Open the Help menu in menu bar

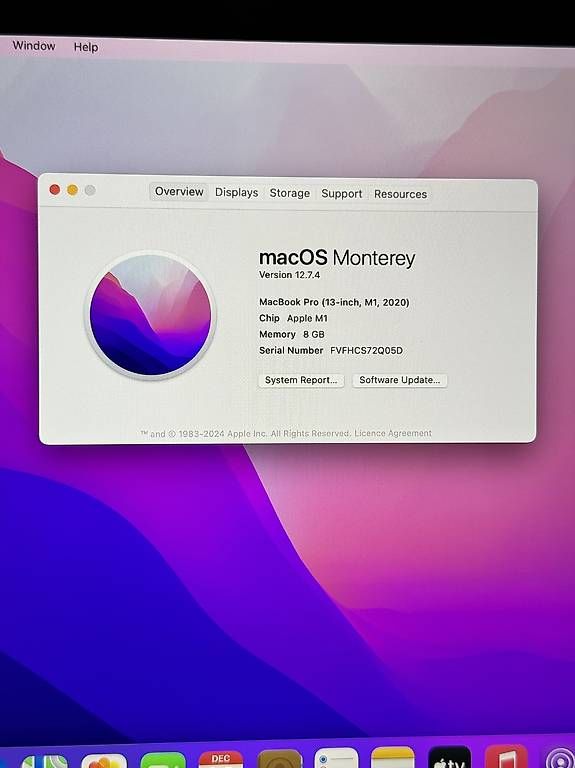point(86,47)
